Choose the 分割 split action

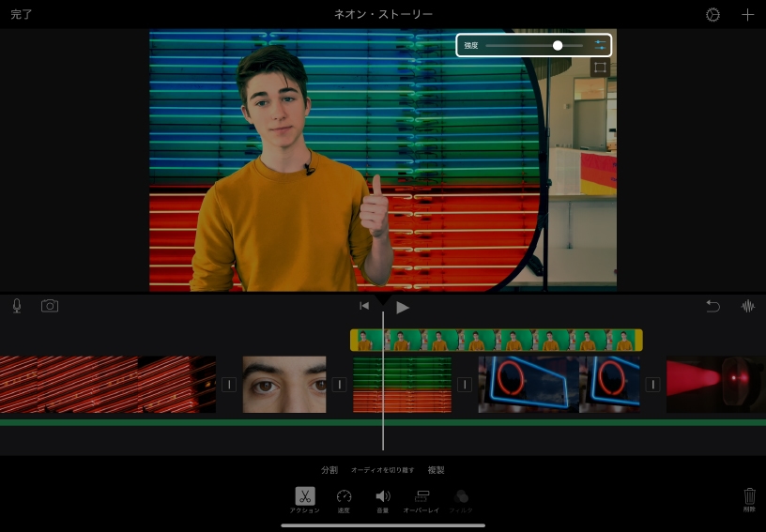click(329, 470)
